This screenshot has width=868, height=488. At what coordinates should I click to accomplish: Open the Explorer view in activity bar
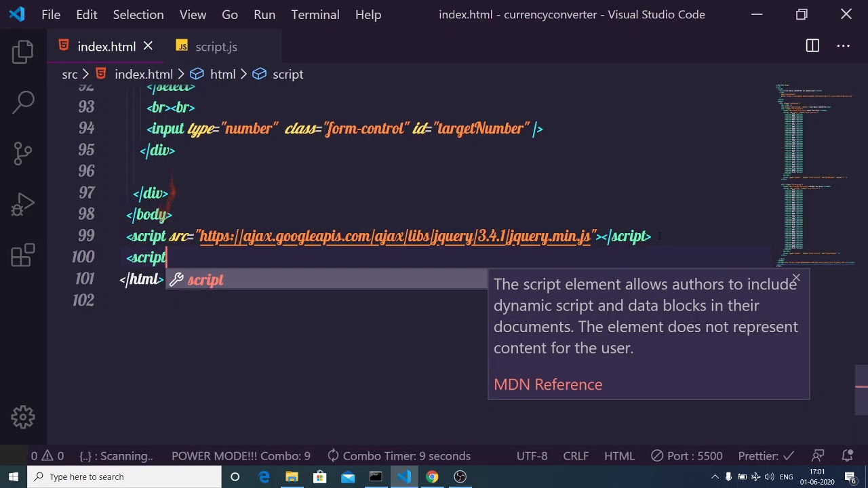[x=23, y=52]
